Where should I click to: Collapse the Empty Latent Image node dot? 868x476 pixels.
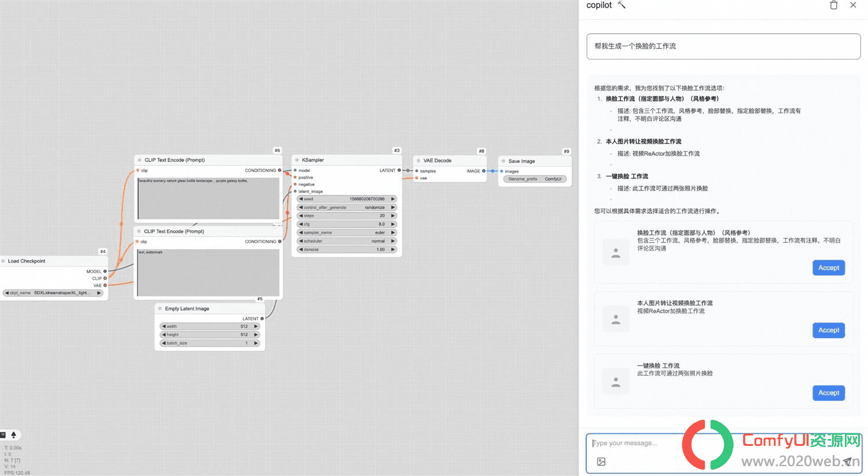click(160, 309)
